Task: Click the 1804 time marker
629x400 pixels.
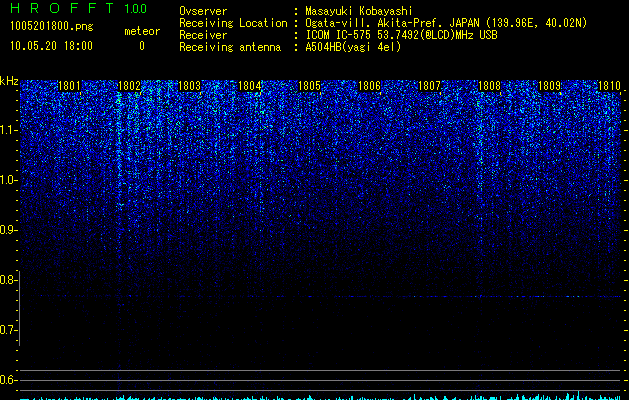Action: click(250, 86)
